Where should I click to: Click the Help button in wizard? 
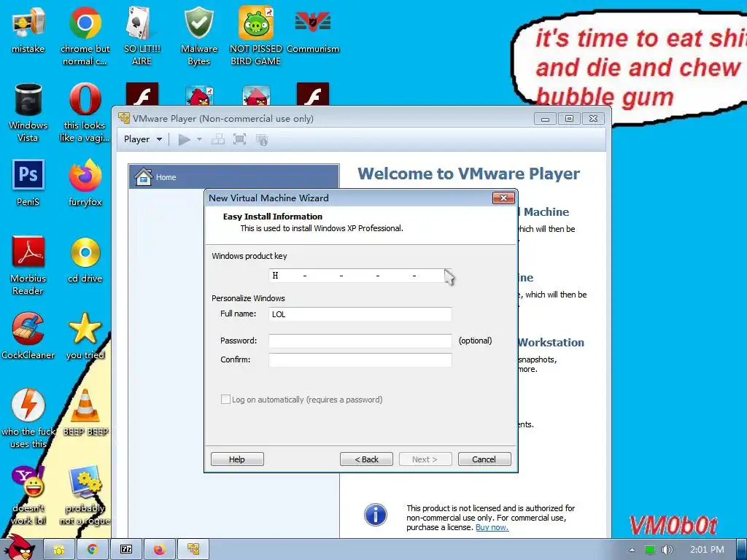tap(237, 459)
